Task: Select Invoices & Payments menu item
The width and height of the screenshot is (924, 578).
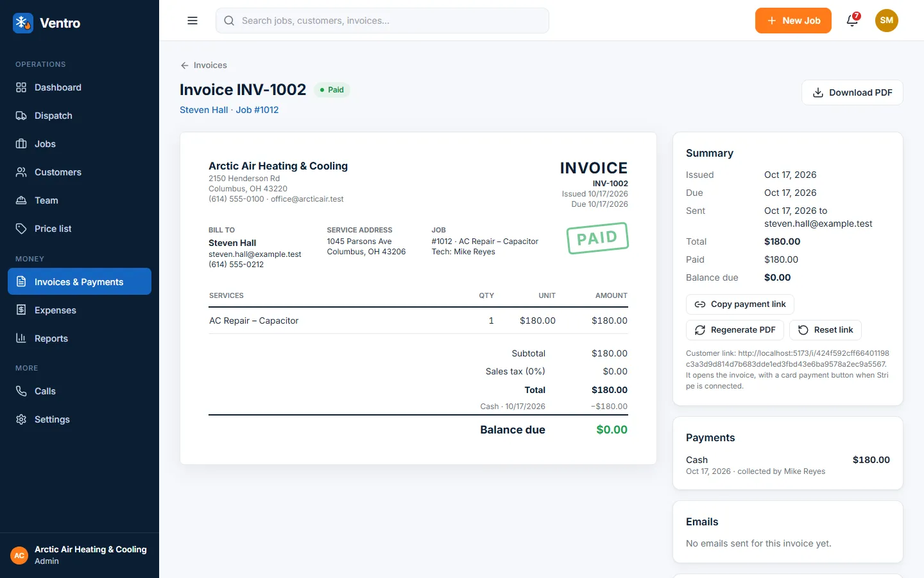Action: pyautogui.click(x=80, y=281)
